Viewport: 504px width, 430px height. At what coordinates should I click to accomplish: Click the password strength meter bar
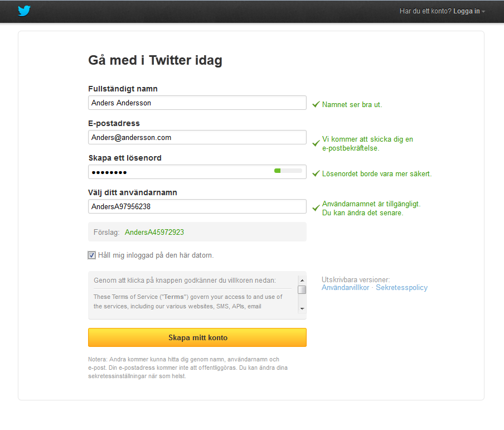(288, 171)
